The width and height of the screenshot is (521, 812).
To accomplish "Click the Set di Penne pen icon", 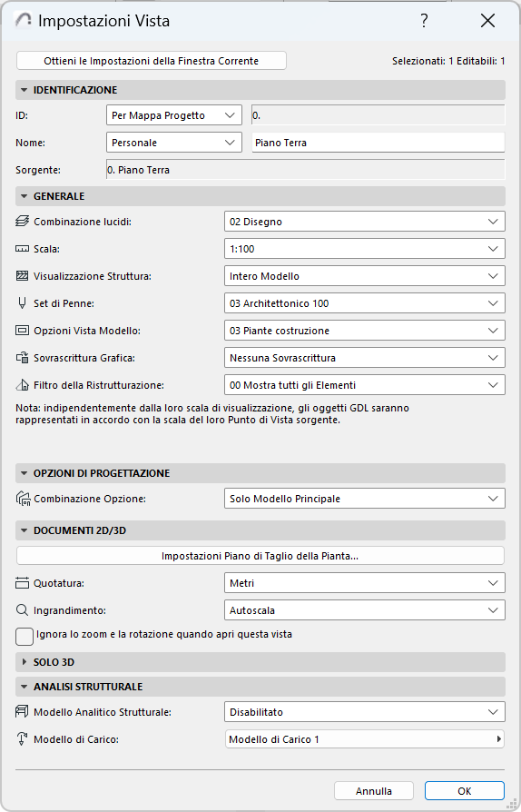I will point(23,303).
